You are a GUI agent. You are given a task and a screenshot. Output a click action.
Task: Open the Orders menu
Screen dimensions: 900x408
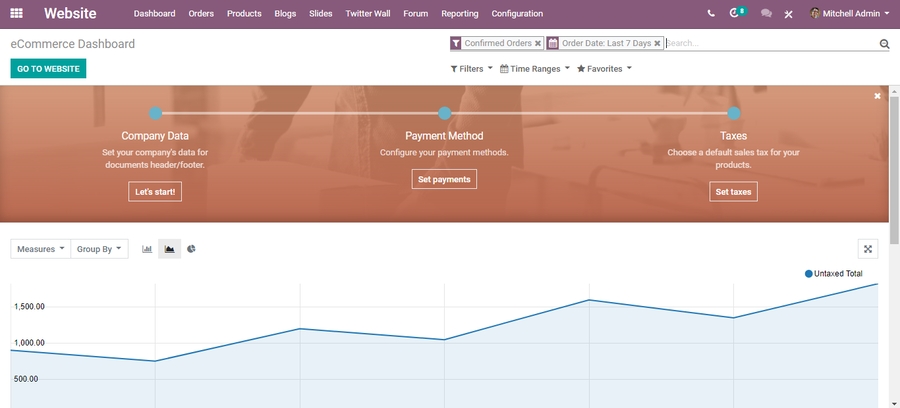coord(201,13)
